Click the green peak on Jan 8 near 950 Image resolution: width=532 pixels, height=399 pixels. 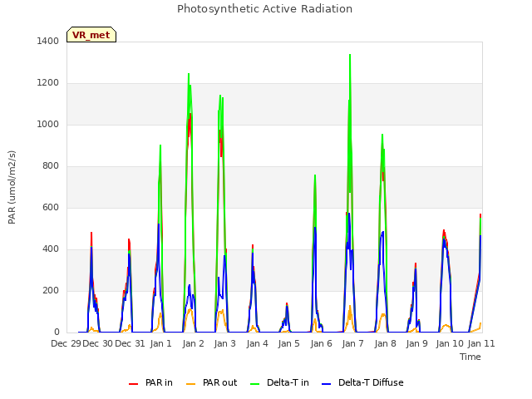382,135
